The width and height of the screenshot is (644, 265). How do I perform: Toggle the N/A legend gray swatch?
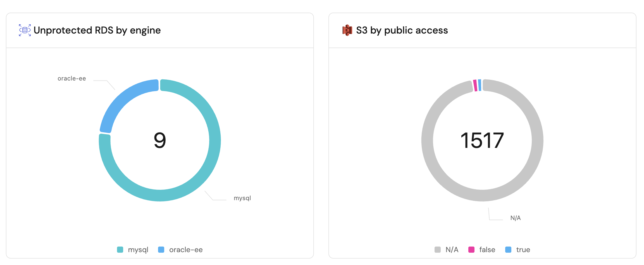[x=438, y=250]
